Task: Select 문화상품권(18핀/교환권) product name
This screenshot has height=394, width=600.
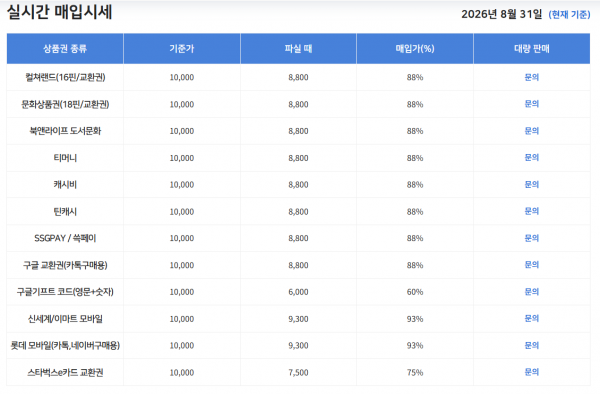Action: [x=65, y=104]
